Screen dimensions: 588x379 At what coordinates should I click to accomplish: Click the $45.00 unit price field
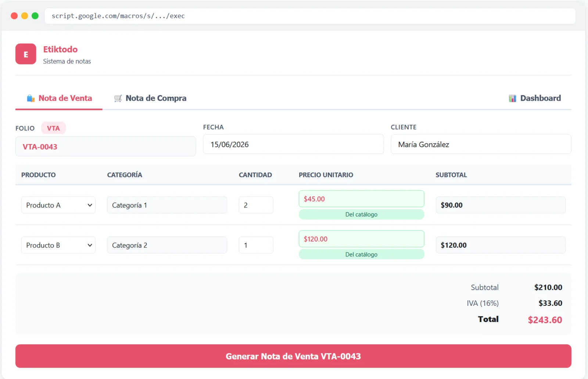click(x=362, y=199)
